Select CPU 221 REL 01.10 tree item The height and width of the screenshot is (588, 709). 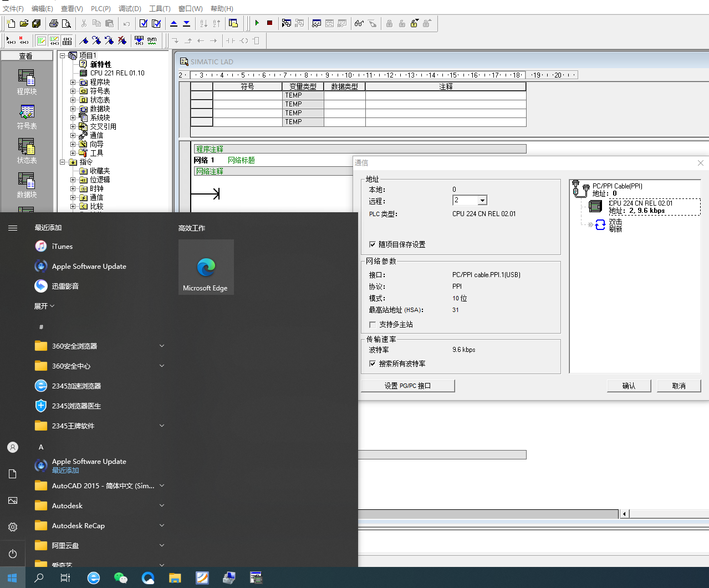click(x=117, y=73)
